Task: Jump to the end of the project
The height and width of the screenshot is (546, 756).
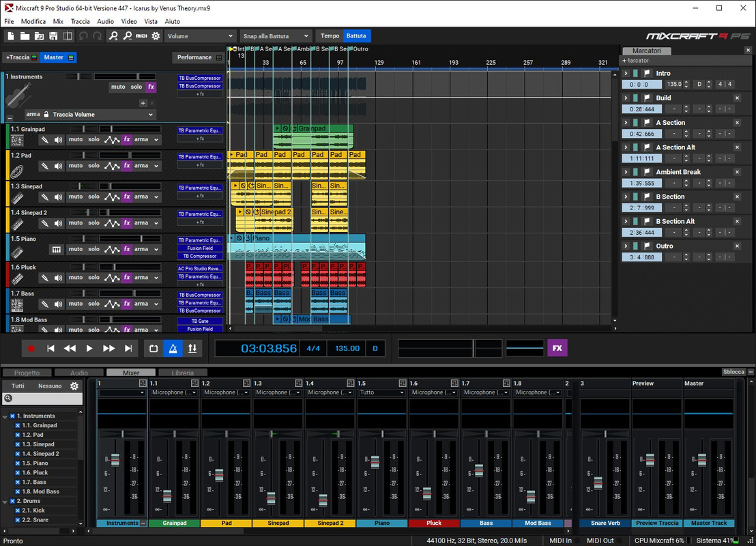Action: [128, 348]
